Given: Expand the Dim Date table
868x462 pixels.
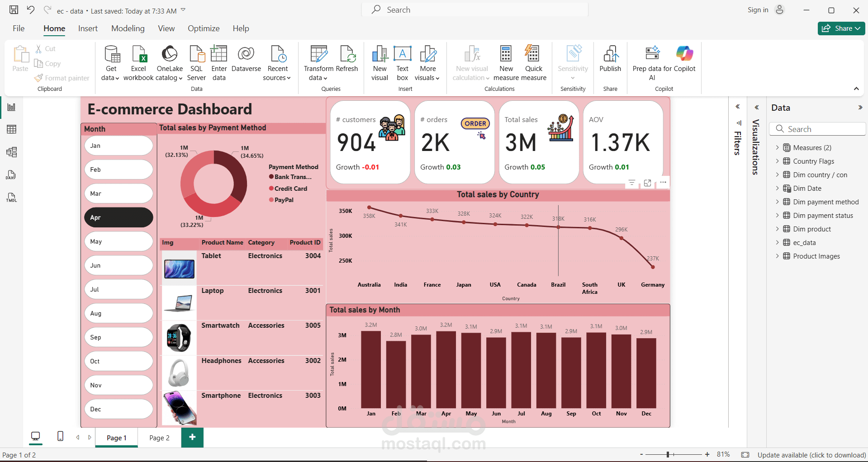Looking at the screenshot, I should [x=778, y=188].
